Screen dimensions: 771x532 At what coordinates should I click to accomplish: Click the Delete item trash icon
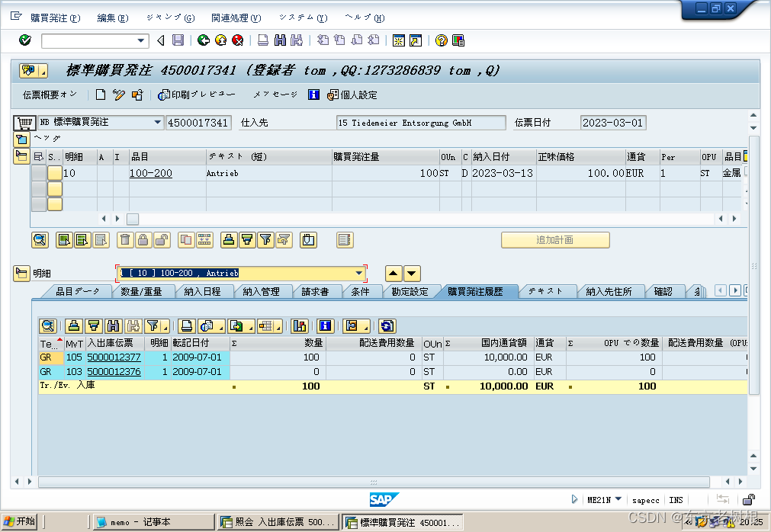125,240
